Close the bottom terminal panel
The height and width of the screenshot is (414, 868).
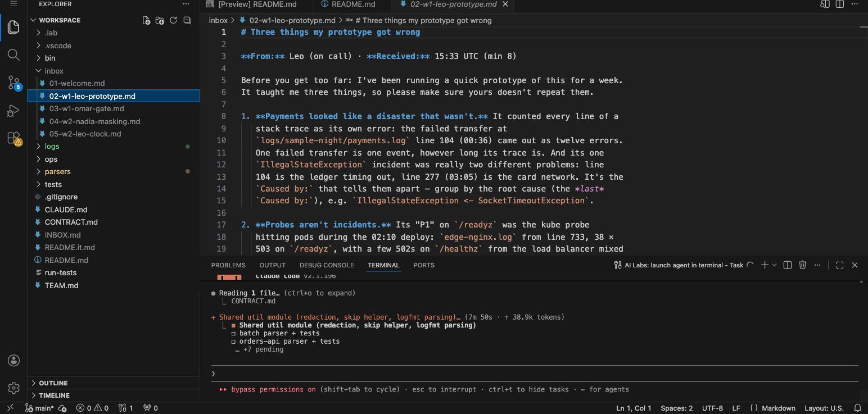pyautogui.click(x=855, y=265)
